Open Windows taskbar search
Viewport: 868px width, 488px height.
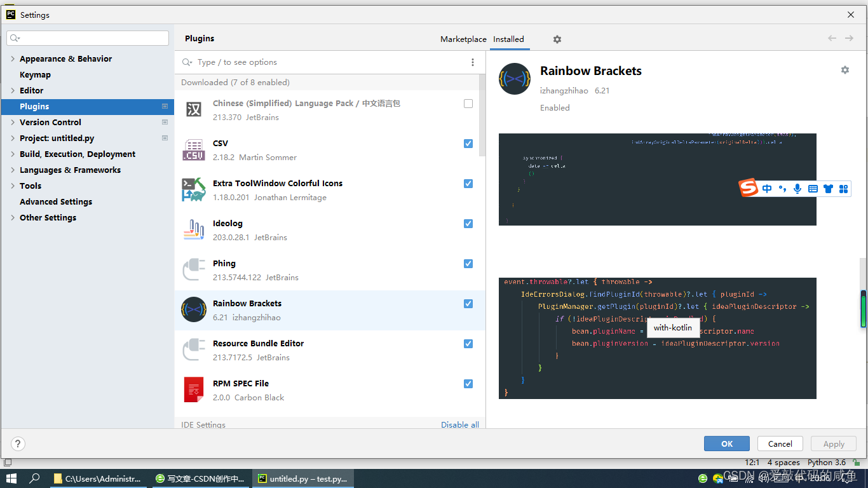[x=35, y=478]
